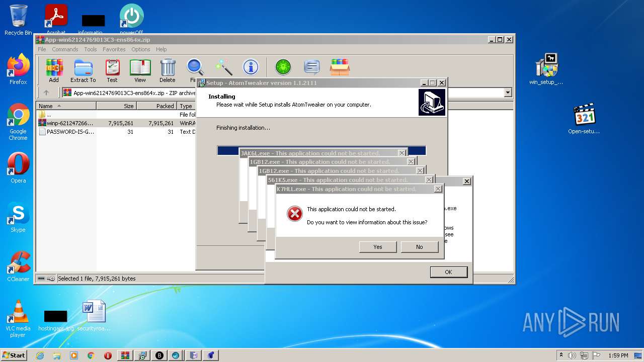Select the winp-621247266 archive row
Viewport: 644px width, 362px height.
click(x=116, y=123)
